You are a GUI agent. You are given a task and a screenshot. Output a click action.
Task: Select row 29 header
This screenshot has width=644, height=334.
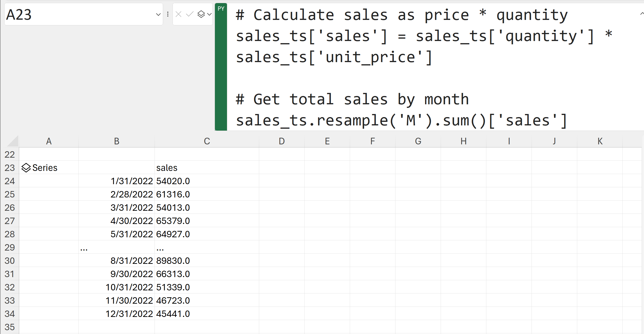click(9, 247)
